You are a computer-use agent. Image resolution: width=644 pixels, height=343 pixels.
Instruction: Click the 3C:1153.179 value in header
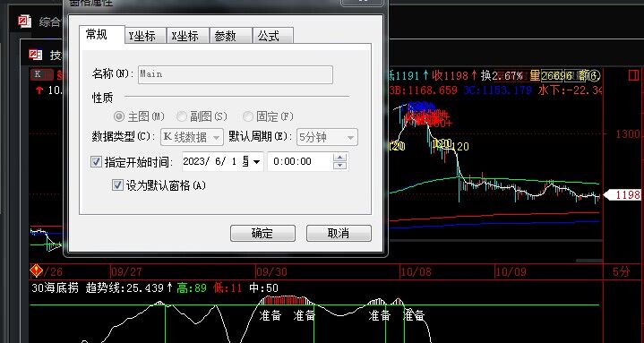(x=497, y=90)
